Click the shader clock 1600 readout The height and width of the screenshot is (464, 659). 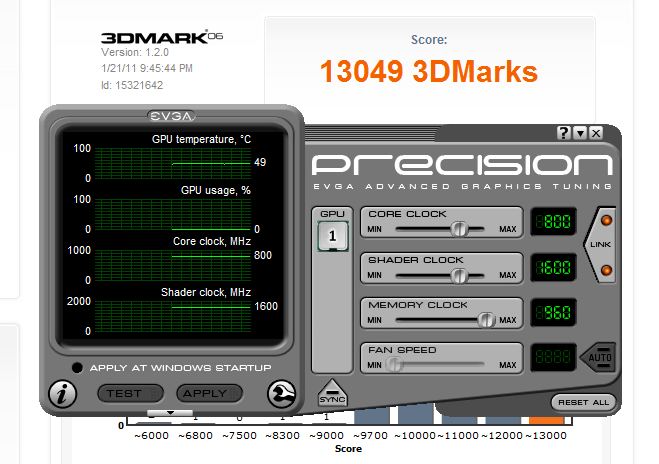[553, 267]
